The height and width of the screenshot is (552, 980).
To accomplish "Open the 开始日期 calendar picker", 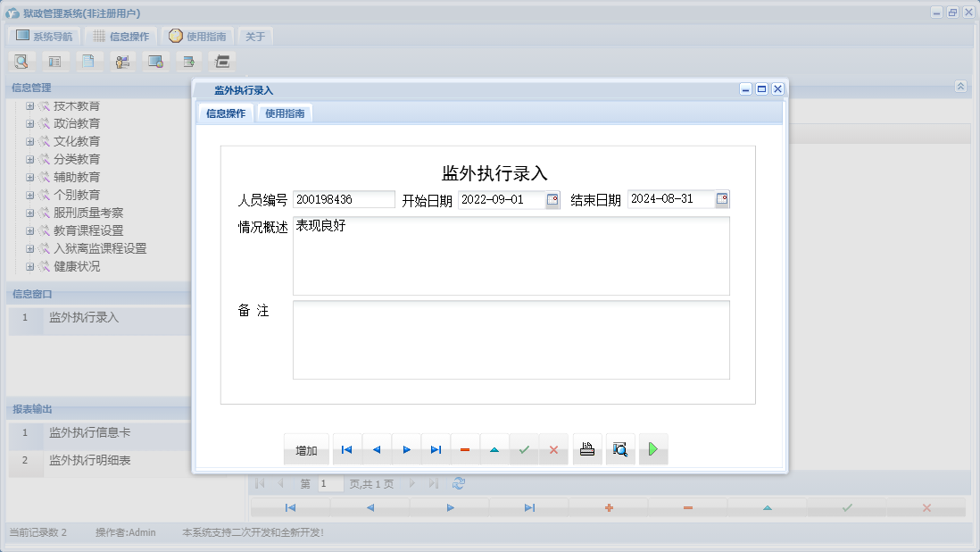I will (x=551, y=198).
